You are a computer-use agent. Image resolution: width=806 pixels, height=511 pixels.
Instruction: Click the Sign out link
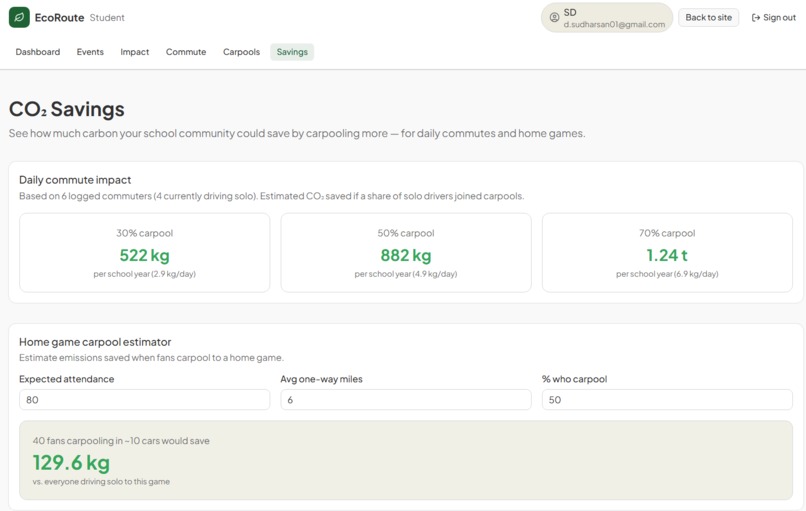(774, 17)
